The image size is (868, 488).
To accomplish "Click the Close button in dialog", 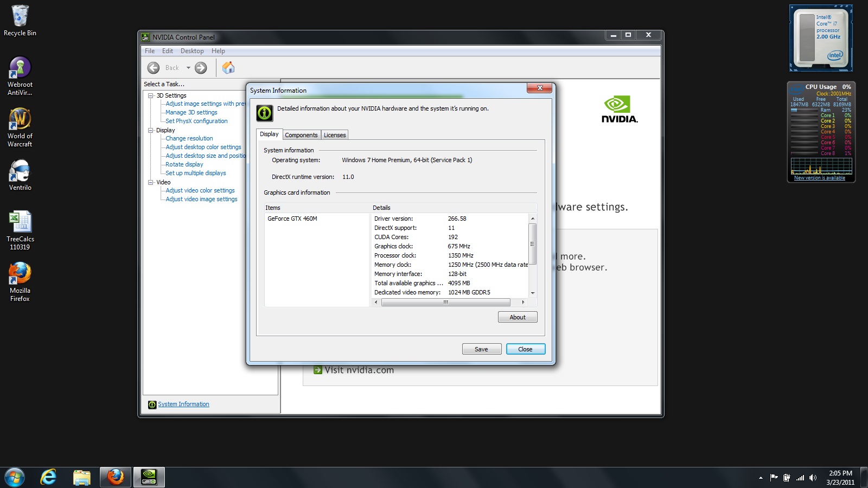I will (x=525, y=349).
